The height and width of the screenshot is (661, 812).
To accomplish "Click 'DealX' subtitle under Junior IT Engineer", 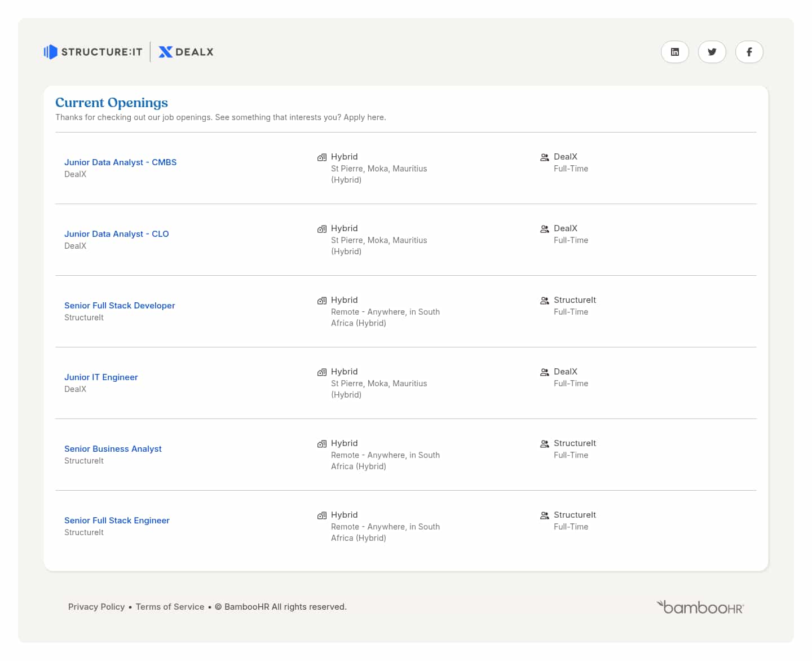I will 75,389.
